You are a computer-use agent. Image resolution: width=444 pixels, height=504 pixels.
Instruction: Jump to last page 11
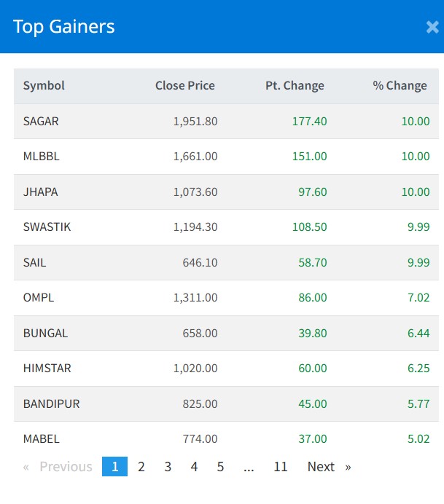coord(281,467)
